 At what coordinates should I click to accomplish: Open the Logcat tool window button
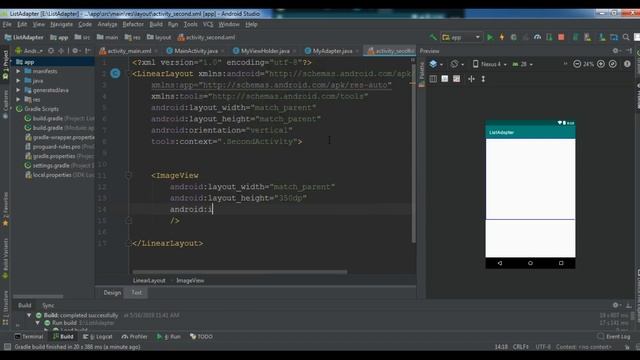(98, 337)
